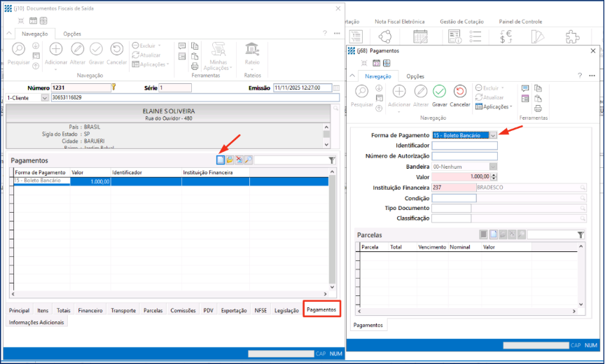Click the Rateio icon in the ribbon
The width and height of the screenshot is (605, 364).
coord(252,50)
